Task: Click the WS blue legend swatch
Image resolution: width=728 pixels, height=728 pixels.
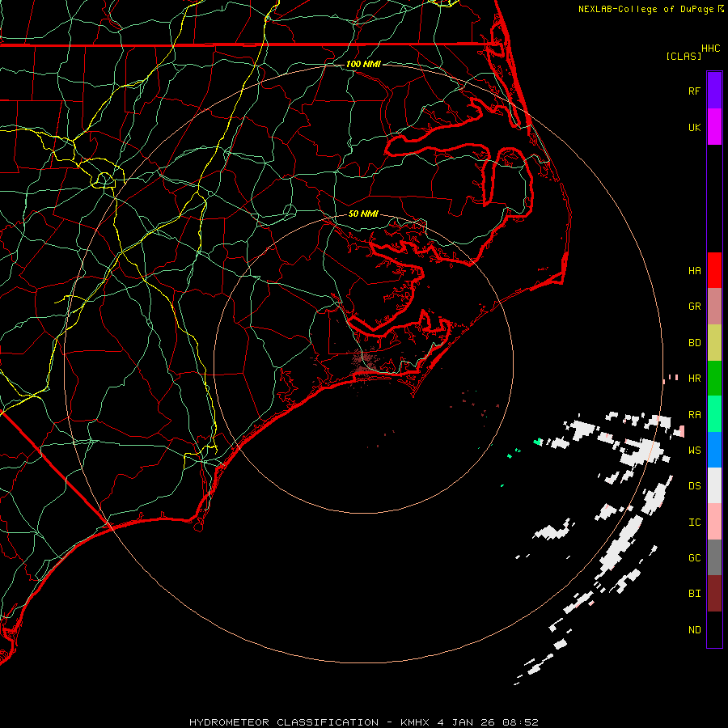Action: (x=714, y=450)
